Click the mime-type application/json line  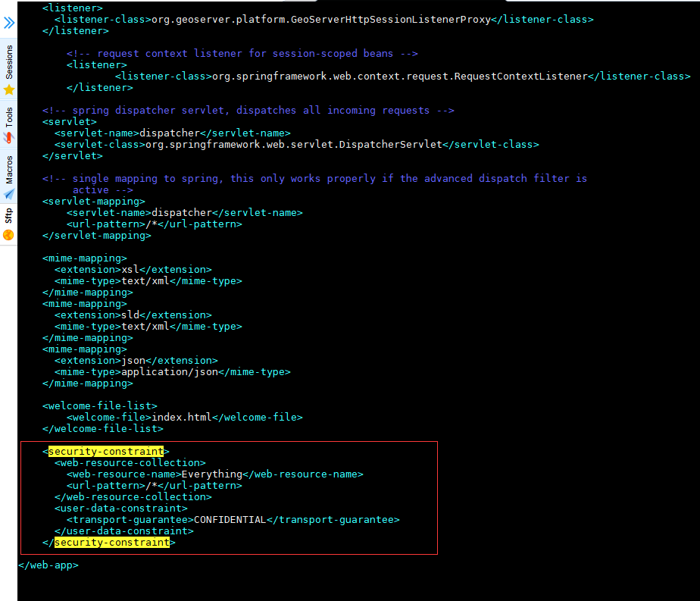[173, 372]
